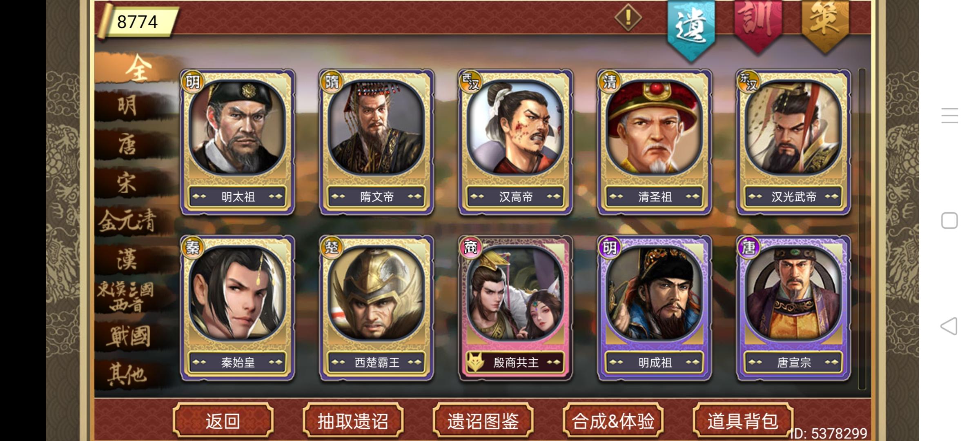Filter by 金元清 dynasties
The height and width of the screenshot is (441, 980).
pyautogui.click(x=127, y=220)
